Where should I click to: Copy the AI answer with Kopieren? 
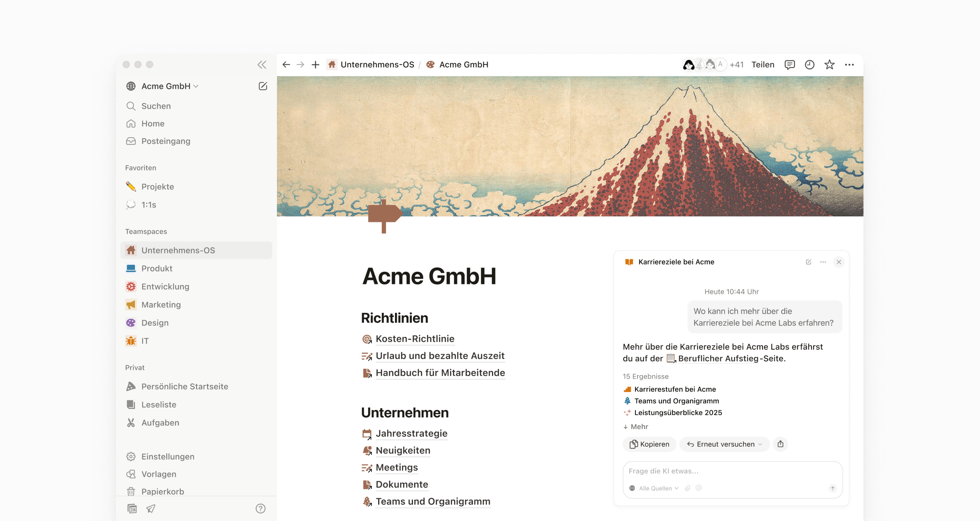click(650, 444)
